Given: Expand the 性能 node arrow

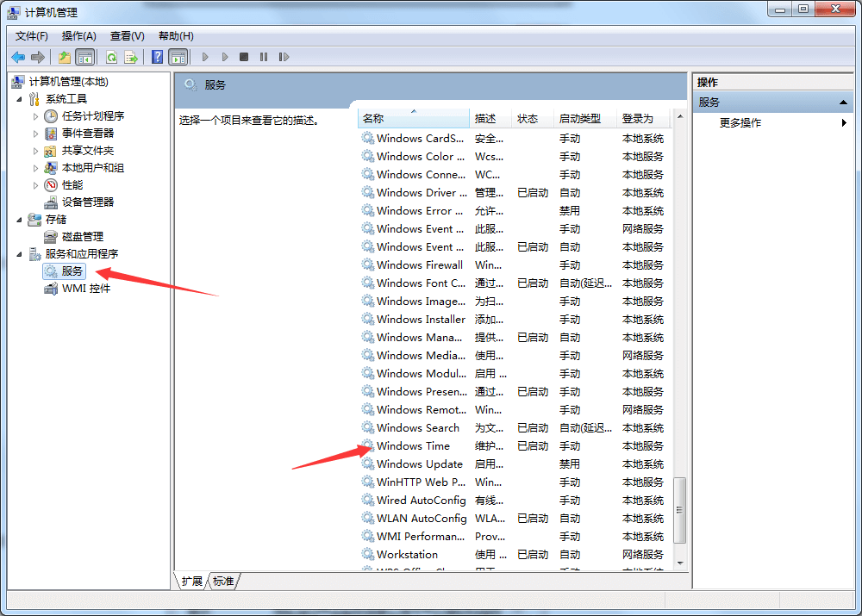Looking at the screenshot, I should 35,186.
